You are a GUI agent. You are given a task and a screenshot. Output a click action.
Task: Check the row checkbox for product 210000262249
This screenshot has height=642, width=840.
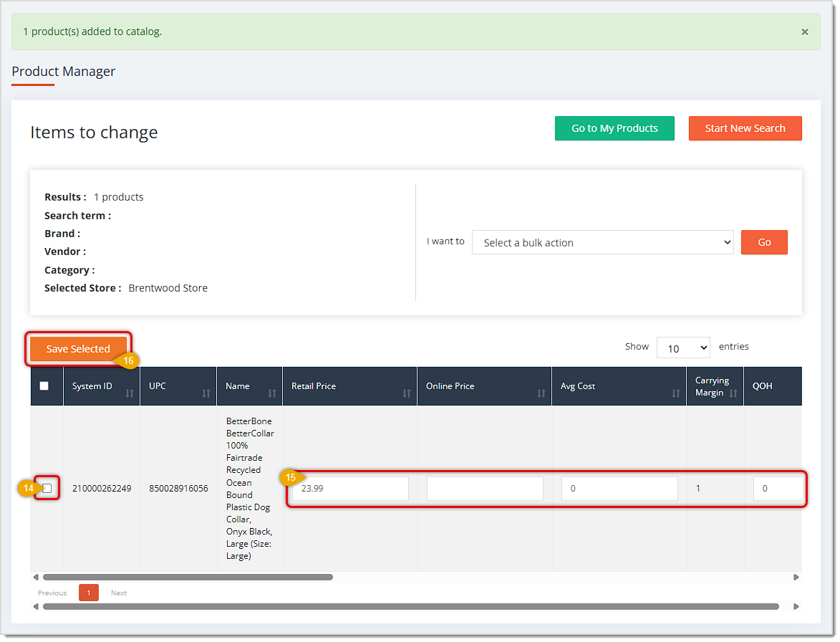(x=47, y=489)
